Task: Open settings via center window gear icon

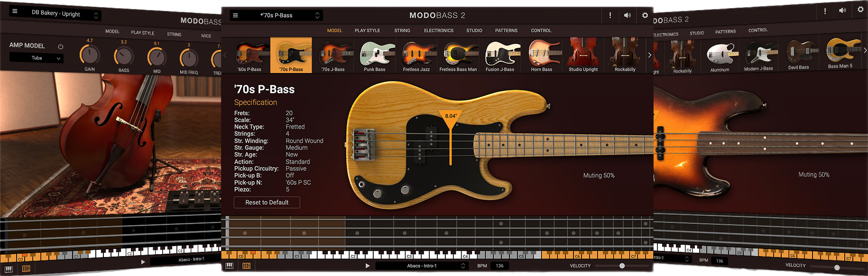Action: click(x=645, y=15)
